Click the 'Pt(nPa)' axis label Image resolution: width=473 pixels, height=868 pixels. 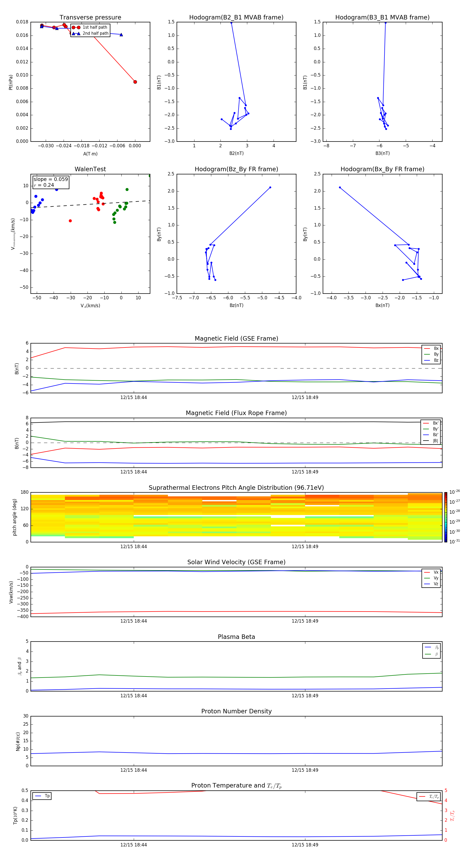click(x=11, y=82)
